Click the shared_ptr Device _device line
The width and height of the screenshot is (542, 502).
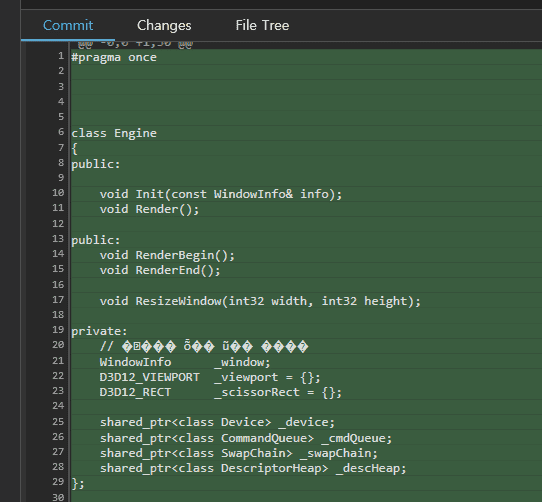[217, 422]
